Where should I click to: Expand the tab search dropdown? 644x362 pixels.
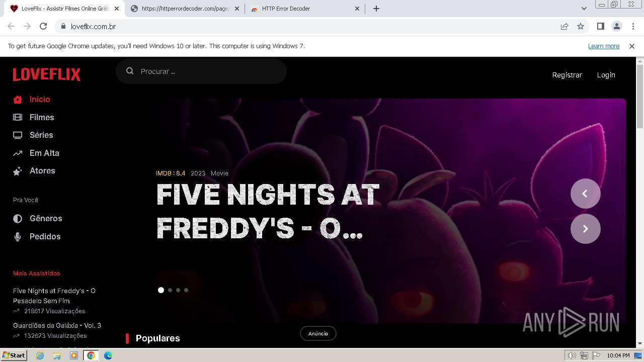(x=584, y=9)
